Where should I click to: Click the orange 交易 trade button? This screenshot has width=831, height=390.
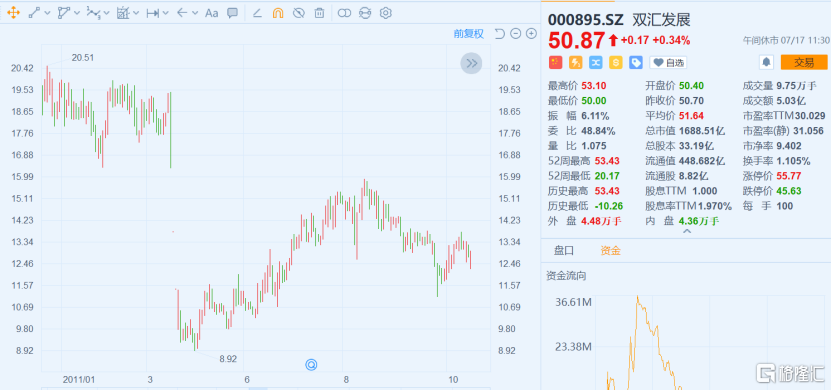point(803,63)
